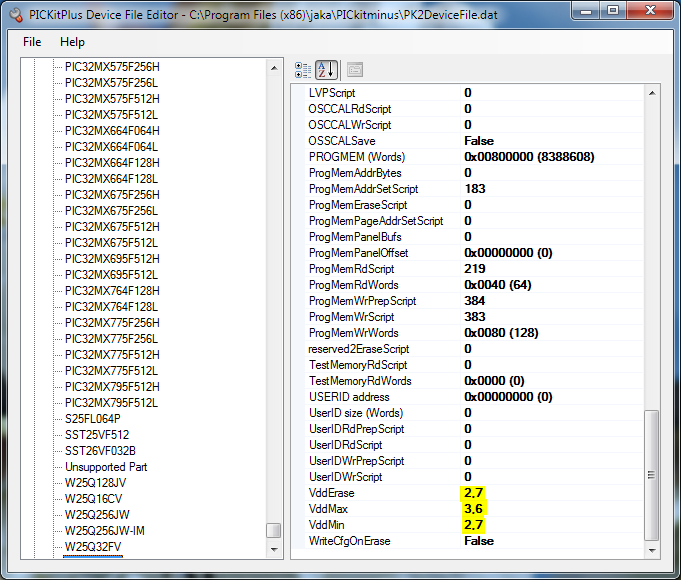This screenshot has height=580, width=681.
Task: Select ProgMemPageAddrSetScript property label
Action: [376, 221]
